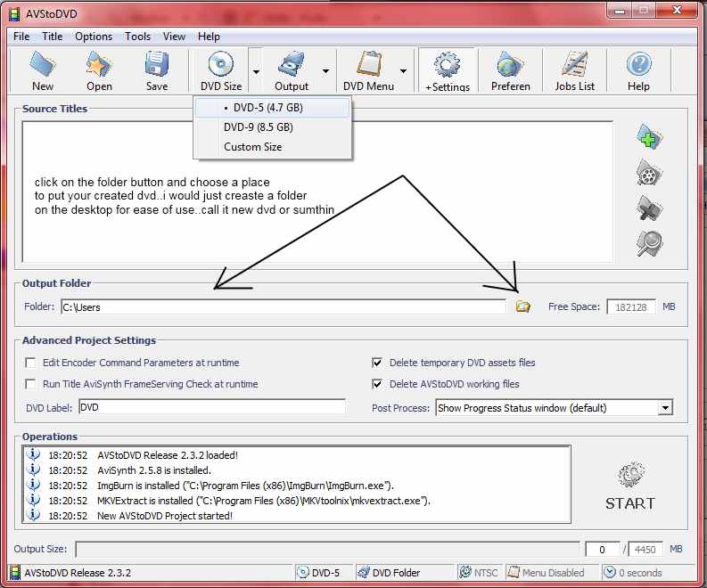Click the Output Size progress bar
The image size is (707, 588).
point(327,550)
